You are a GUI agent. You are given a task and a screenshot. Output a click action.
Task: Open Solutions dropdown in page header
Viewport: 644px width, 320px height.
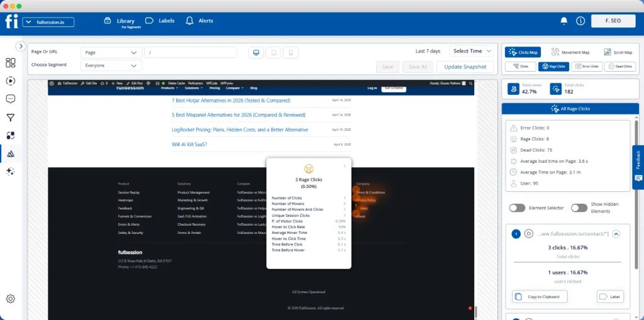pos(194,88)
